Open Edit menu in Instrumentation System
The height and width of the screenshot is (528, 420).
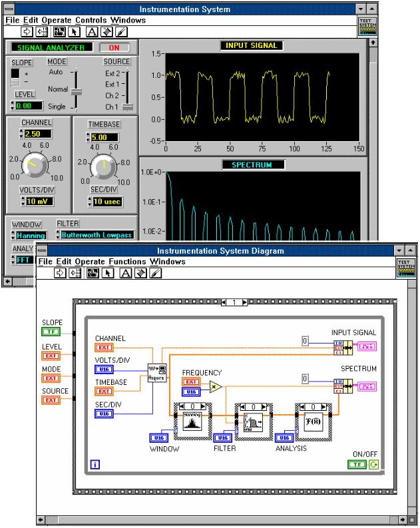coord(31,20)
